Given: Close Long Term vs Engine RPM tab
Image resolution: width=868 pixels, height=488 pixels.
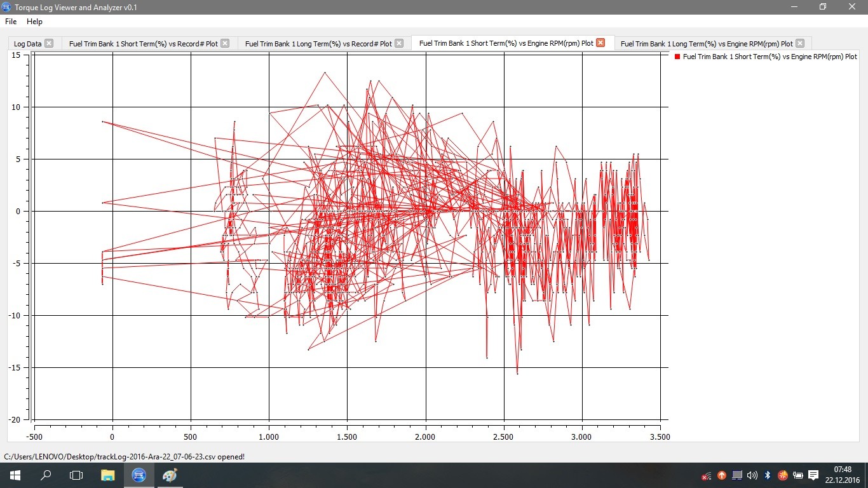Looking at the screenshot, I should tap(800, 43).
